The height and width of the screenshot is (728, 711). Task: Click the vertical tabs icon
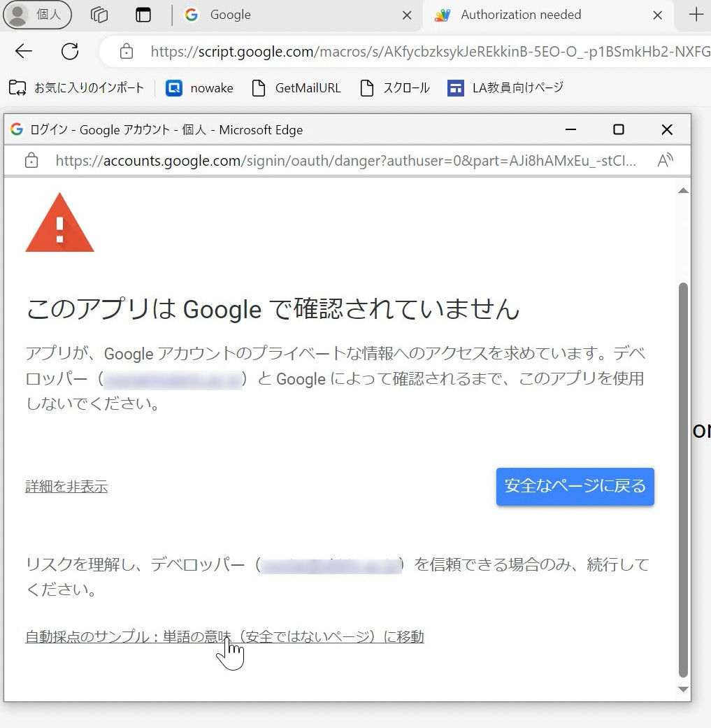[143, 14]
